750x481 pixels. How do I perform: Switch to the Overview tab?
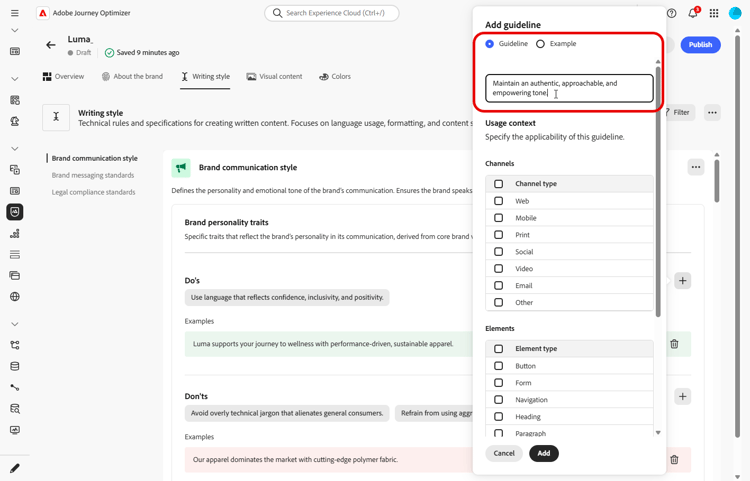click(x=63, y=77)
